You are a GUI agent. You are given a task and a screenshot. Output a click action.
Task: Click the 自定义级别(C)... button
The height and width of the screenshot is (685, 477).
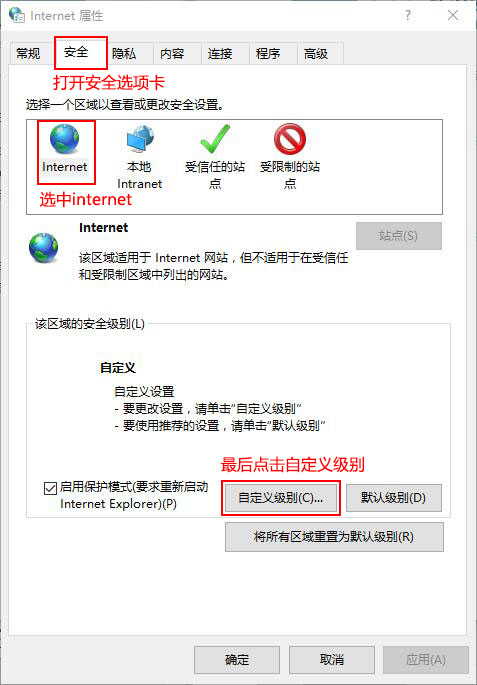[280, 498]
